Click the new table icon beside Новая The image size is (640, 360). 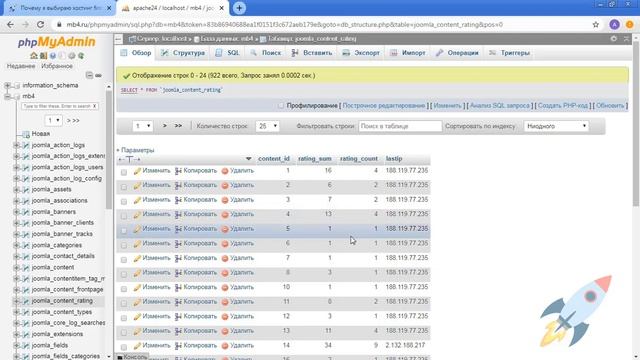[x=26, y=134]
